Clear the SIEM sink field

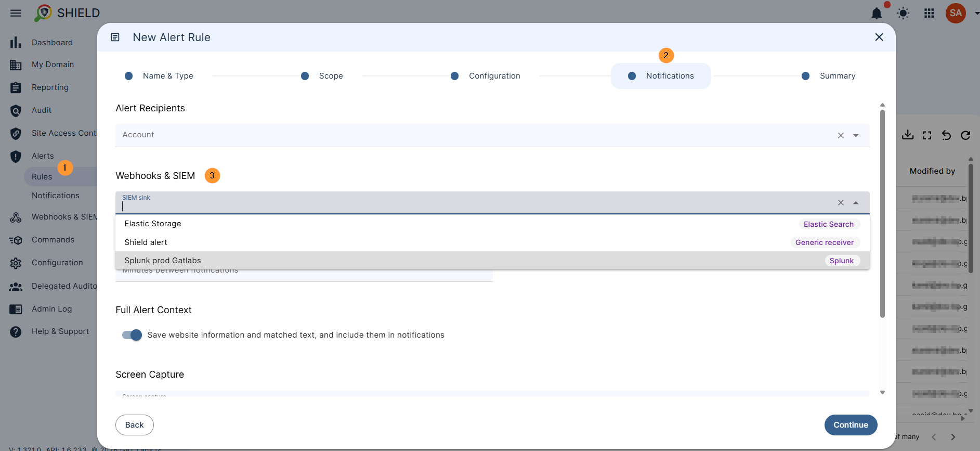pyautogui.click(x=841, y=203)
